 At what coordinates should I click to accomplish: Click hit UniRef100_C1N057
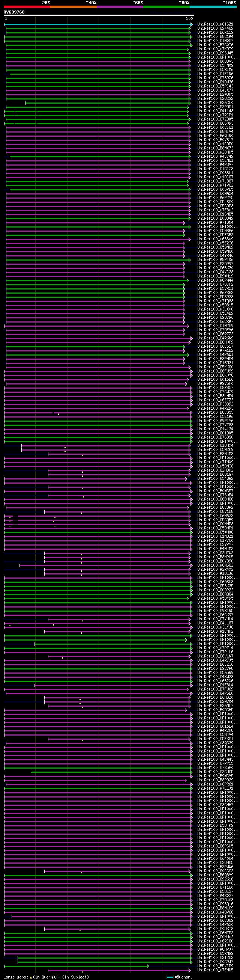coord(215,41)
